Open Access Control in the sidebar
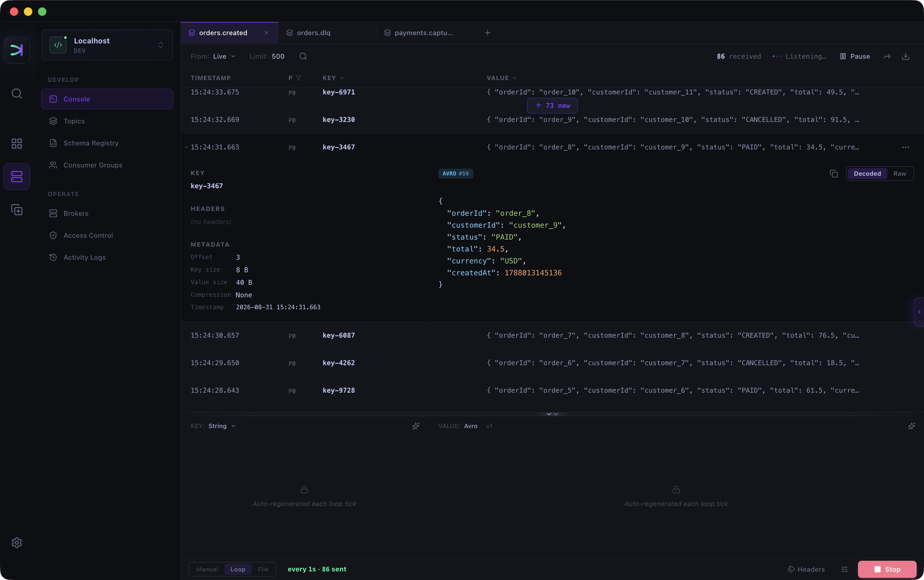This screenshot has height=580, width=924. click(107, 236)
